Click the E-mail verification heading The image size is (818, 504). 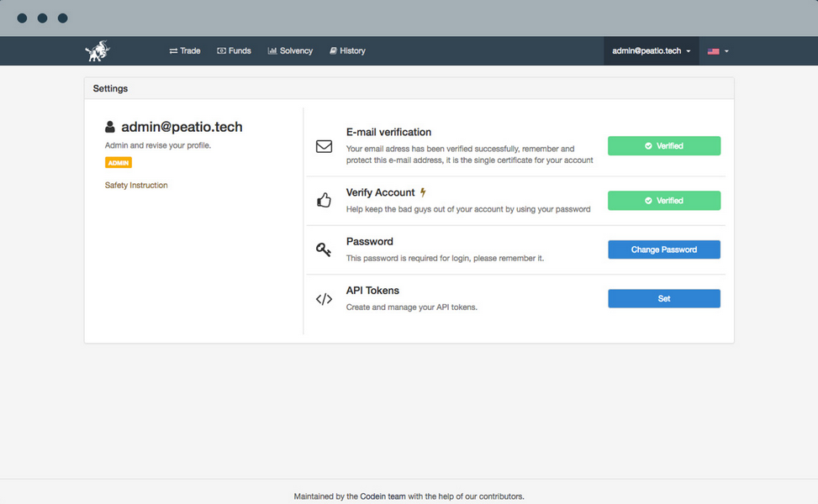388,132
